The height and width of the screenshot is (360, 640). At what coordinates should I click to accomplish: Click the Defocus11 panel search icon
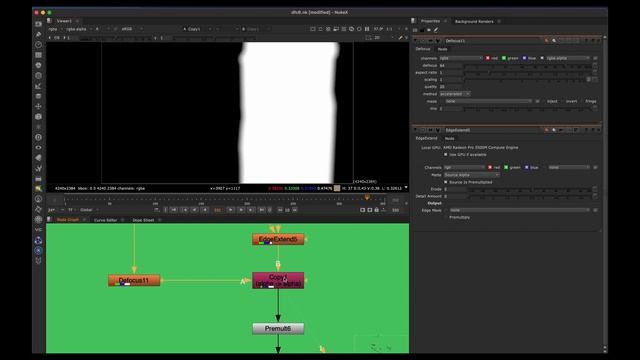(x=554, y=41)
